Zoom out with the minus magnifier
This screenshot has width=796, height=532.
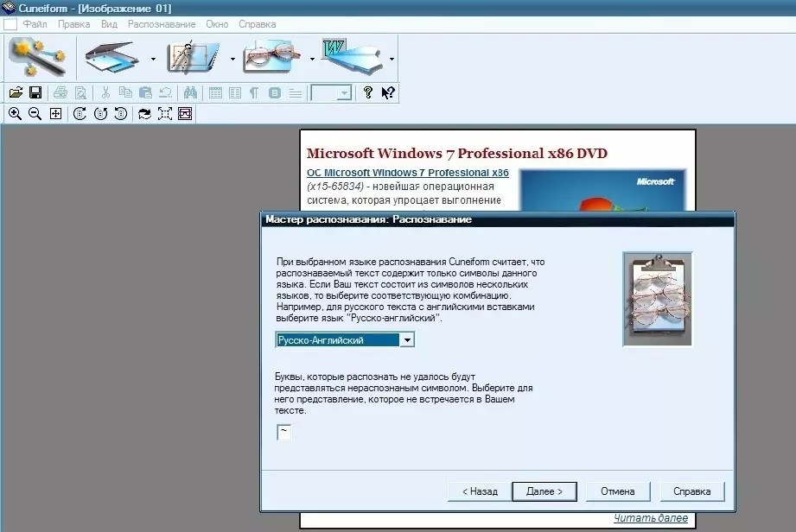coord(35,114)
